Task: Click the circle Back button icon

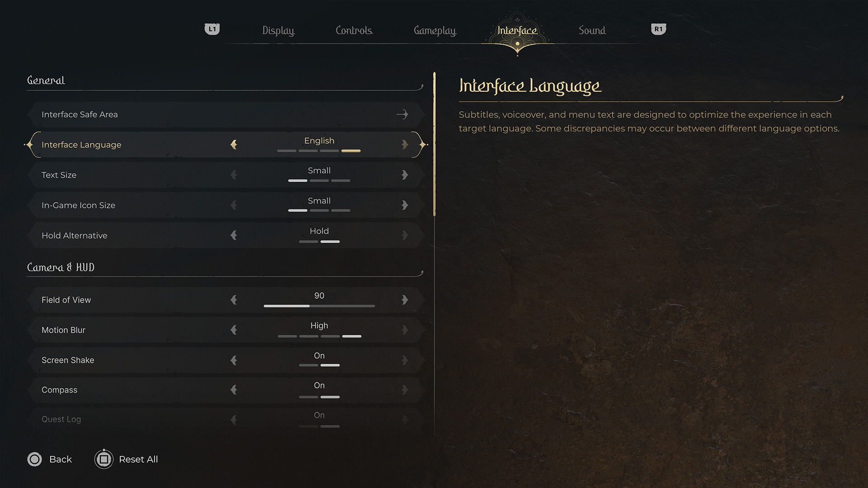Action: tap(34, 459)
